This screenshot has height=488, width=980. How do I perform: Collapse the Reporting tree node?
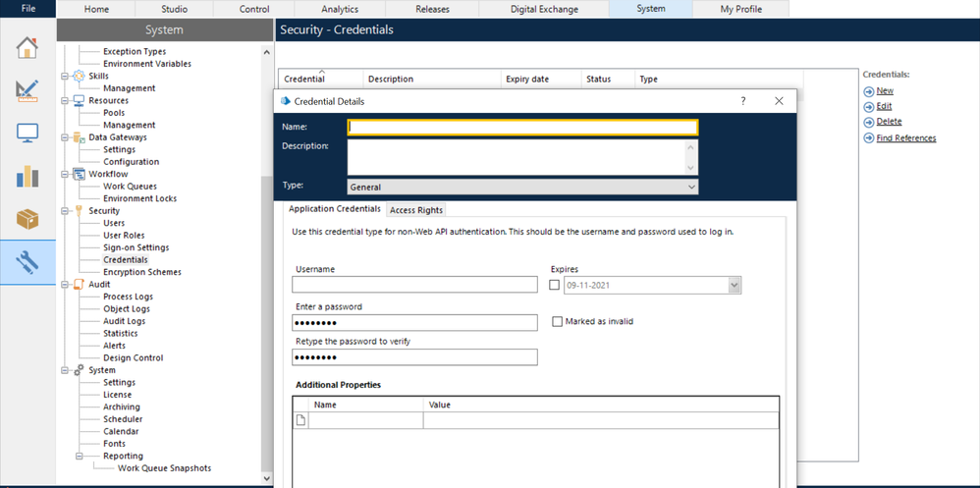(80, 456)
